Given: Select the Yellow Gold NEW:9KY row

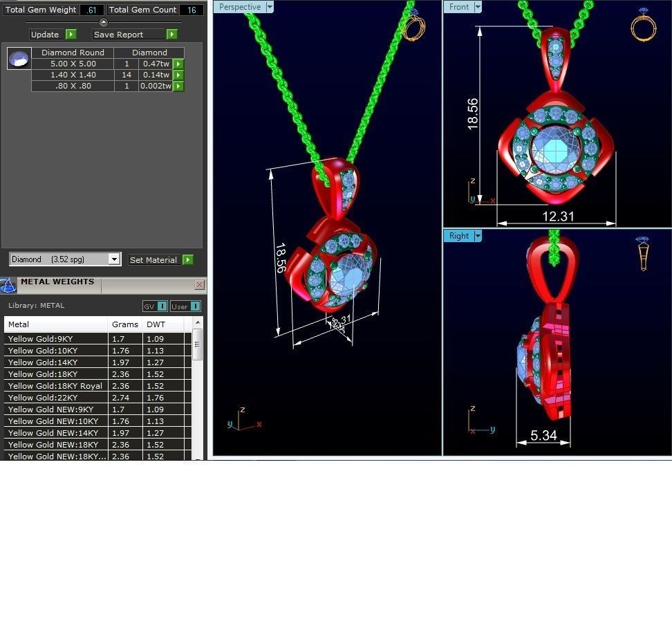Looking at the screenshot, I should click(97, 409).
